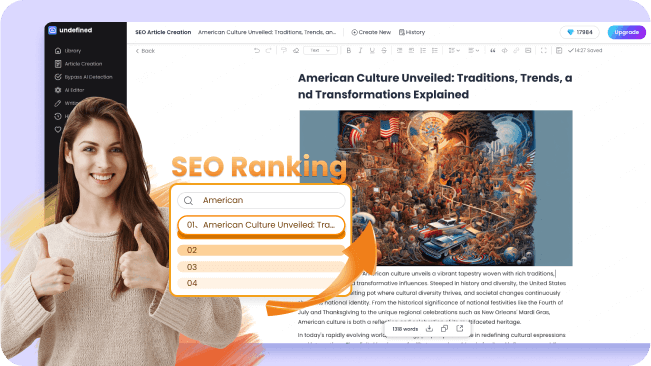
Task: Click the article title heading
Action: click(435, 86)
